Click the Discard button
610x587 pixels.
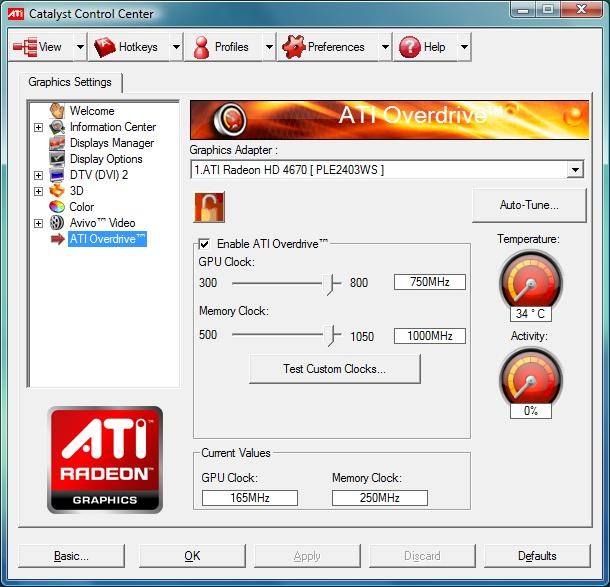pyautogui.click(x=422, y=556)
